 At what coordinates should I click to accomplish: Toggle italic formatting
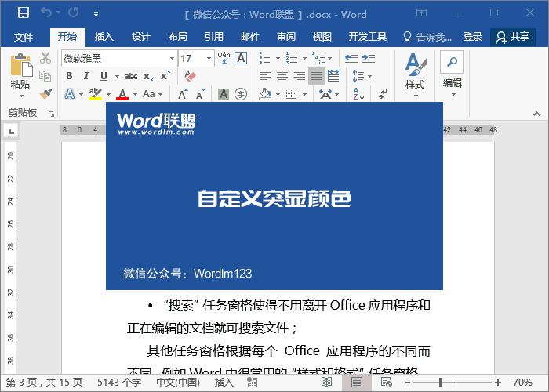tap(86, 76)
